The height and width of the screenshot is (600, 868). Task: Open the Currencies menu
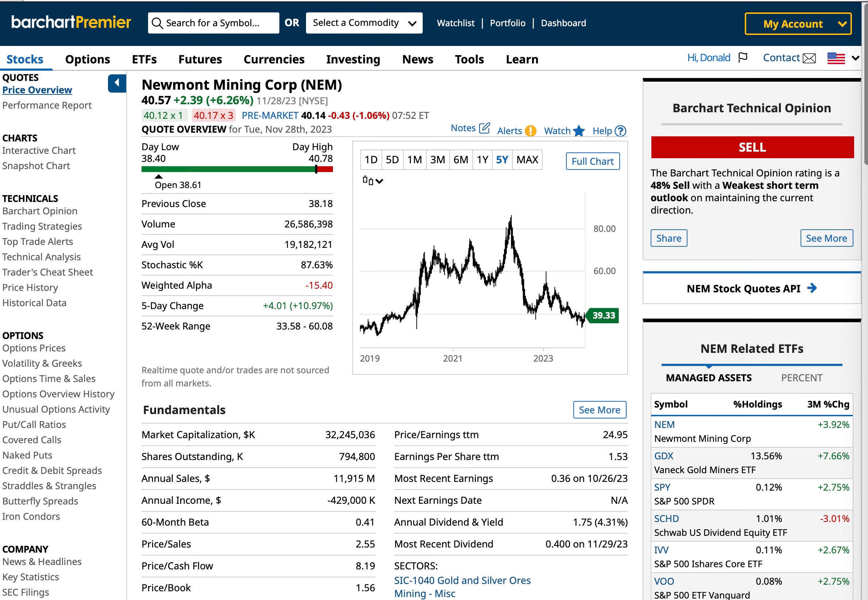[x=274, y=59]
